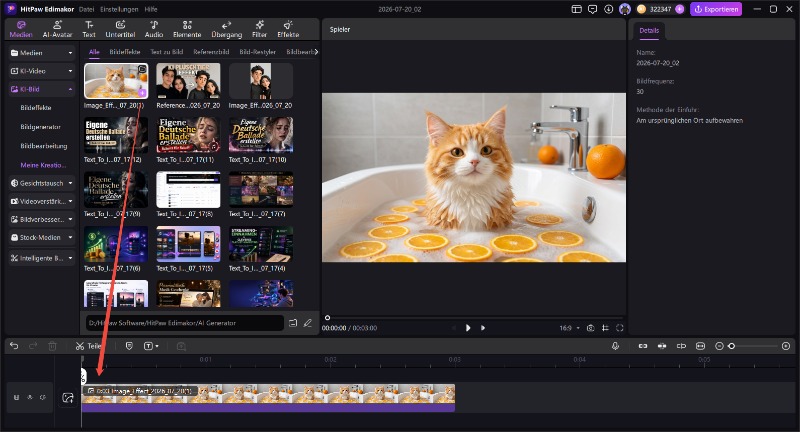Open Meine Kreatio... in sidebar
Image resolution: width=800 pixels, height=432 pixels.
tap(43, 165)
